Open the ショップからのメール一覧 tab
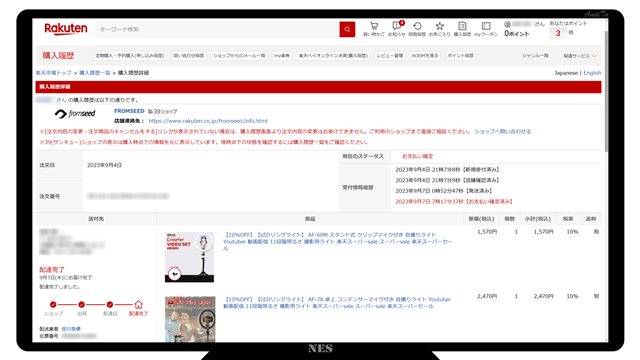This screenshot has height=360, width=640. coord(239,56)
